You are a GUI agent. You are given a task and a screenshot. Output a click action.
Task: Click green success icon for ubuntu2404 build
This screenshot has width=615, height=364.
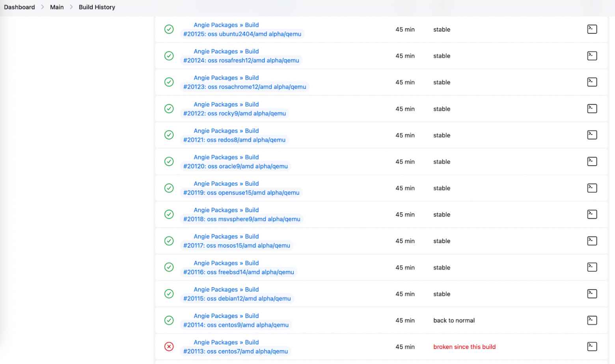pyautogui.click(x=169, y=29)
